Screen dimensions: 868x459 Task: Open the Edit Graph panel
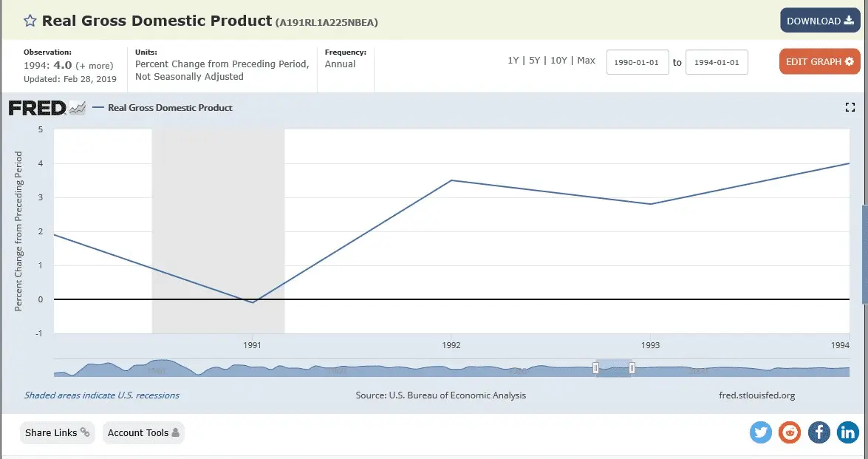819,61
